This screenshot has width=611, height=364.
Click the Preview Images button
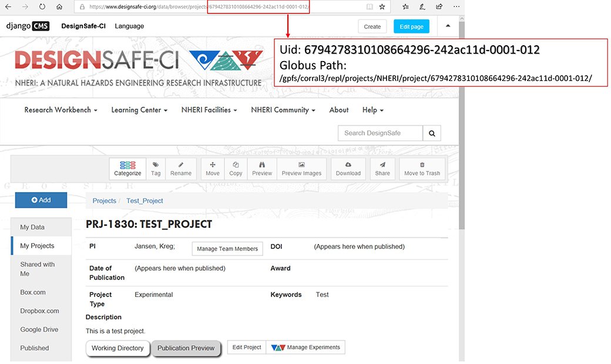pos(301,169)
